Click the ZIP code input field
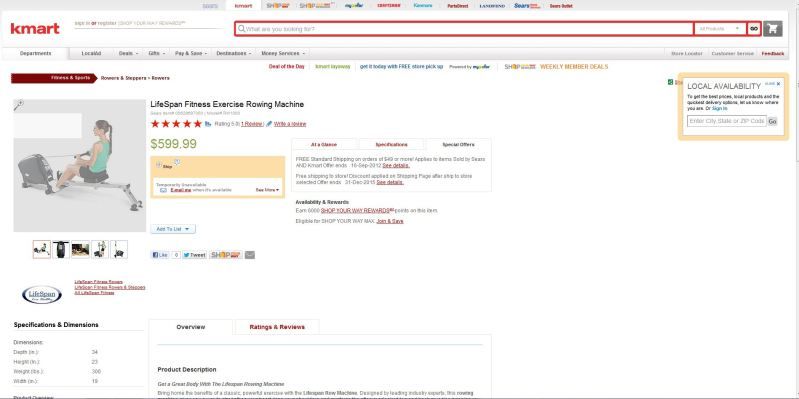This screenshot has height=399, width=799. pyautogui.click(x=727, y=121)
